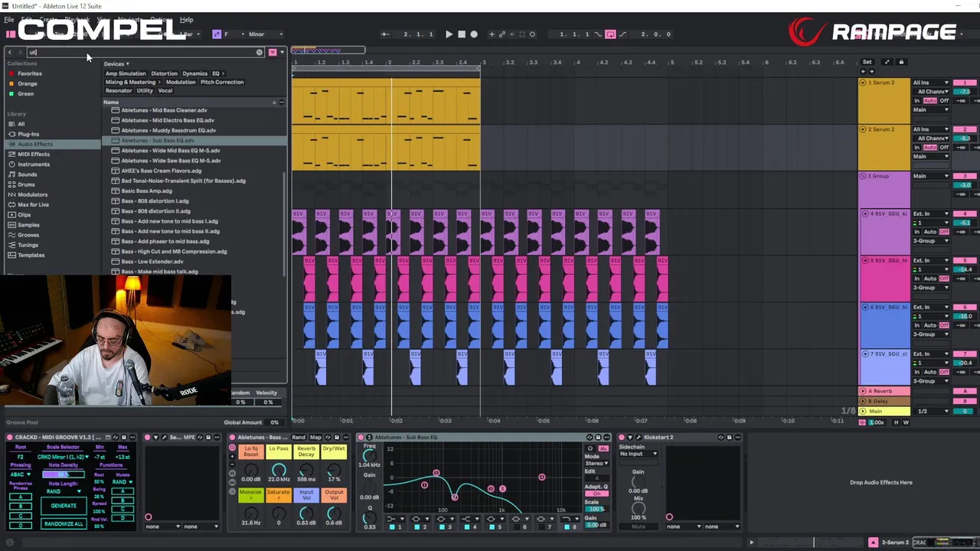Disable the Kickstart 2 device activator
Viewport: 980px width, 551px height.
point(622,438)
